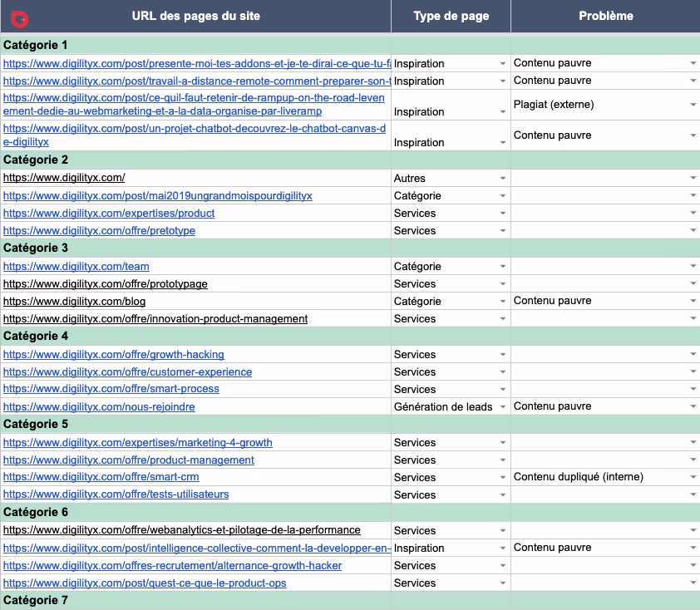The height and width of the screenshot is (610, 700).
Task: Select 'Plagiat (externe)' problem cell text
Action: 554,105
